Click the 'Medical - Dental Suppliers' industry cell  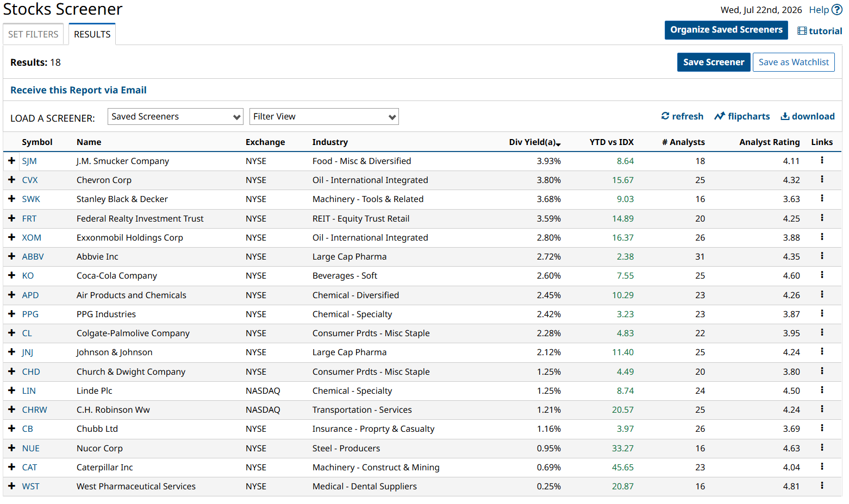click(x=365, y=487)
